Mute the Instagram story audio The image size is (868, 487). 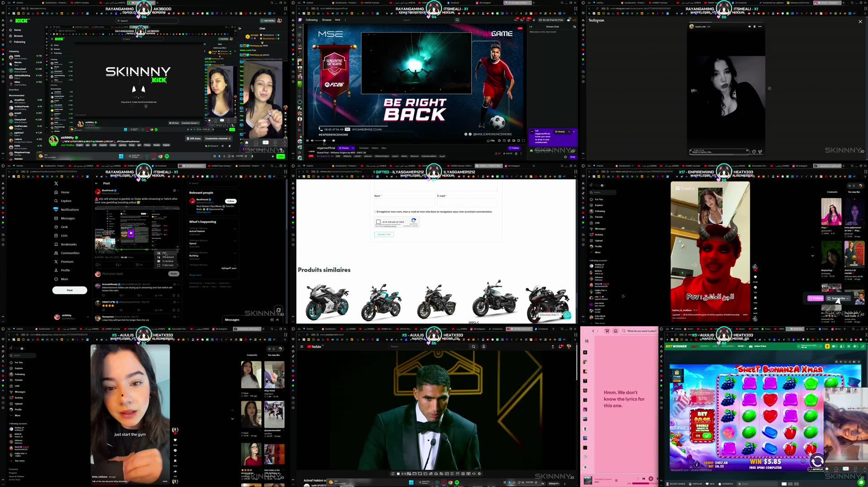coord(749,26)
